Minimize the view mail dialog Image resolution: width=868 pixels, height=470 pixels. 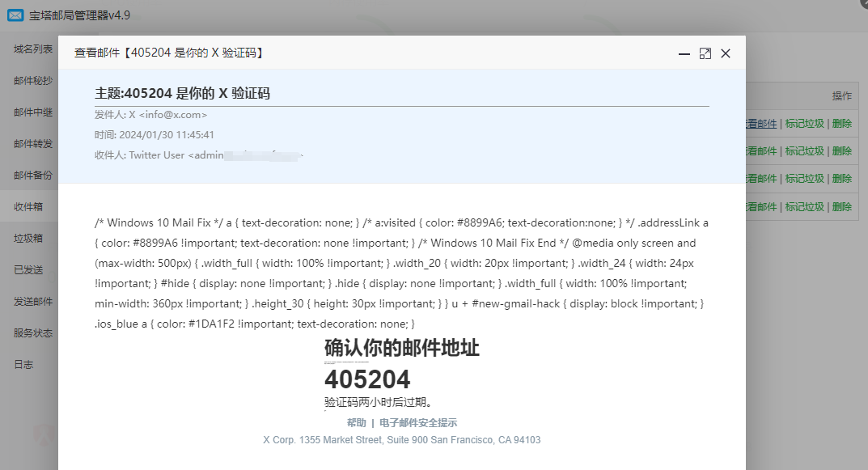coord(684,53)
